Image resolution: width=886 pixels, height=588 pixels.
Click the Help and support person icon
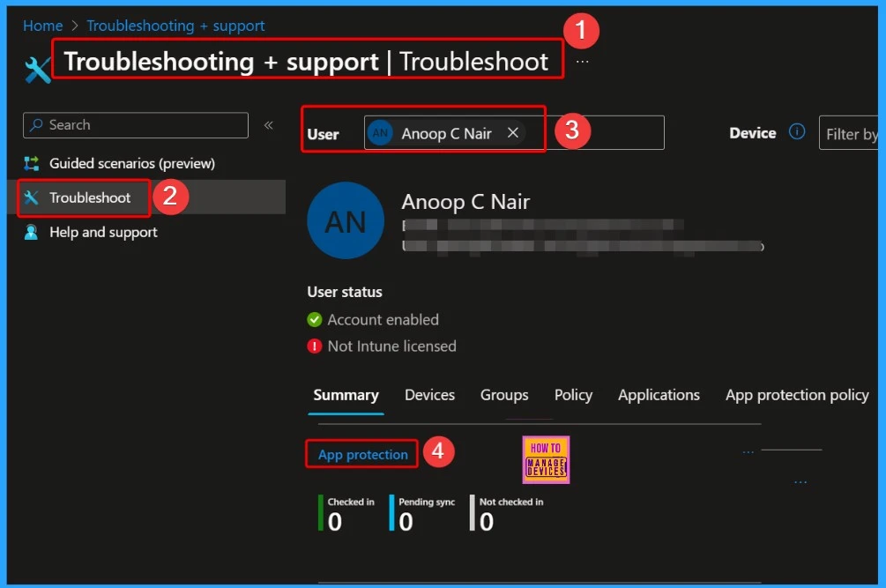click(x=31, y=232)
